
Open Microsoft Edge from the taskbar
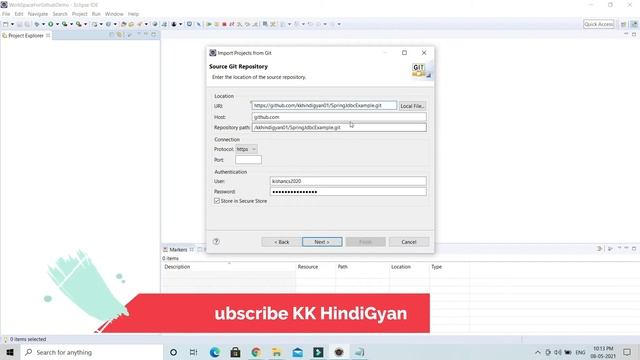[x=215, y=352]
